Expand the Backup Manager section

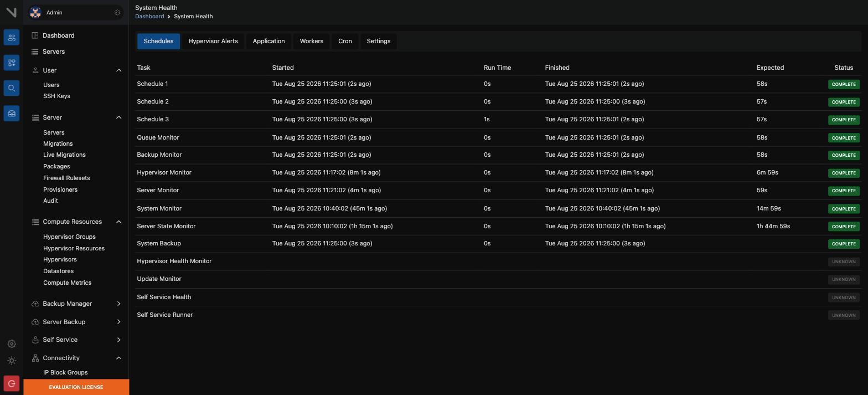pos(118,304)
